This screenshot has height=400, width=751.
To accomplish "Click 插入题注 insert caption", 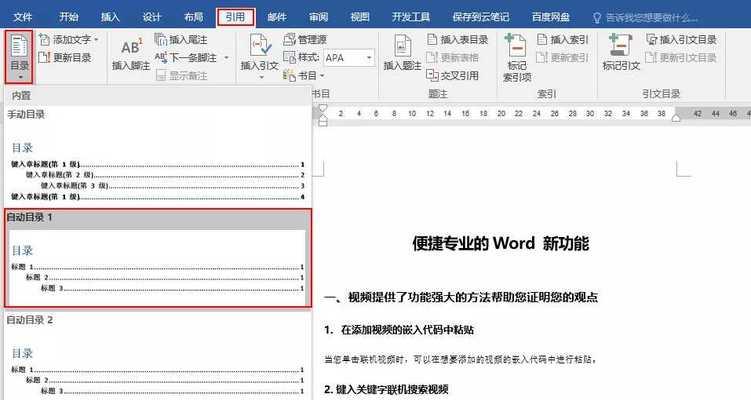I will 402,53.
